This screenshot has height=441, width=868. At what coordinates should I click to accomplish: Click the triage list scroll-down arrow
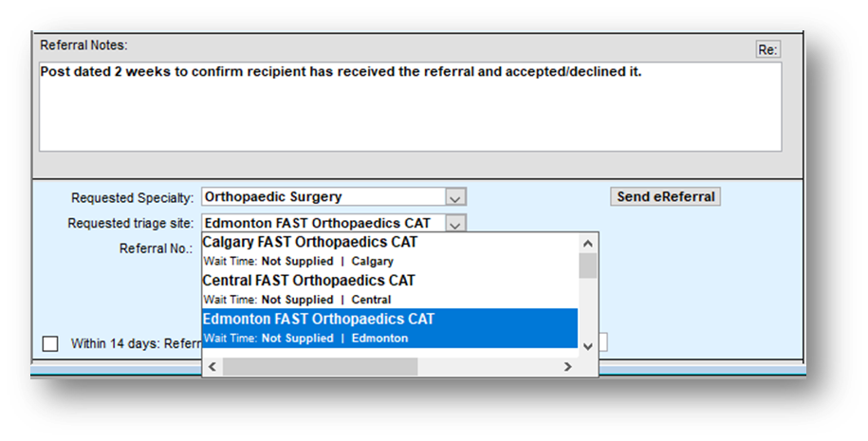(588, 345)
